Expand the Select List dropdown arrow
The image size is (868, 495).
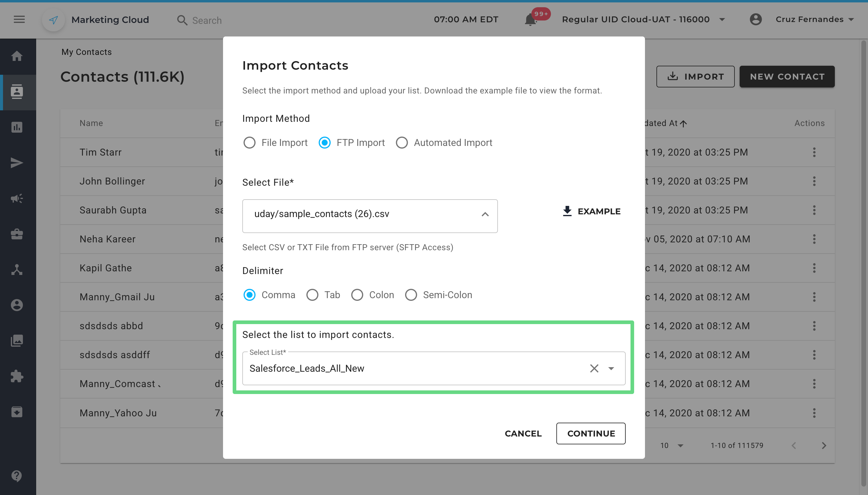pyautogui.click(x=611, y=368)
